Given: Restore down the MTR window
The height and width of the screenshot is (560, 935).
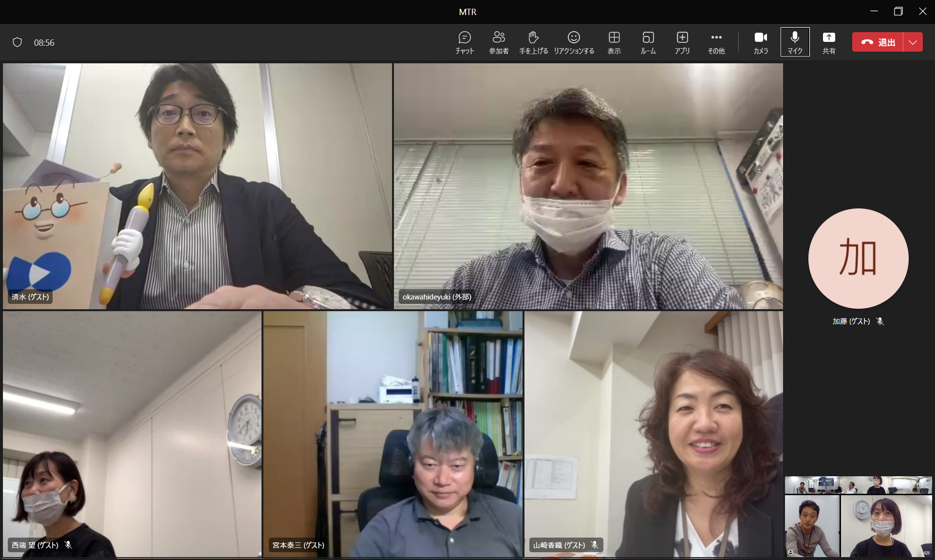Looking at the screenshot, I should (898, 11).
